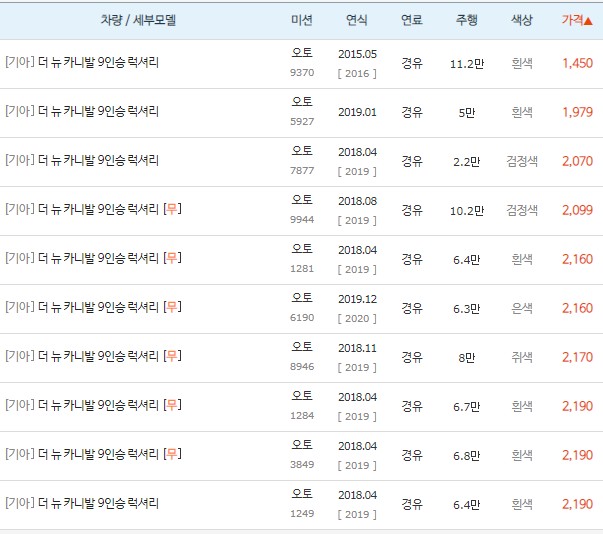Sort by the 연료 column header

412,20
